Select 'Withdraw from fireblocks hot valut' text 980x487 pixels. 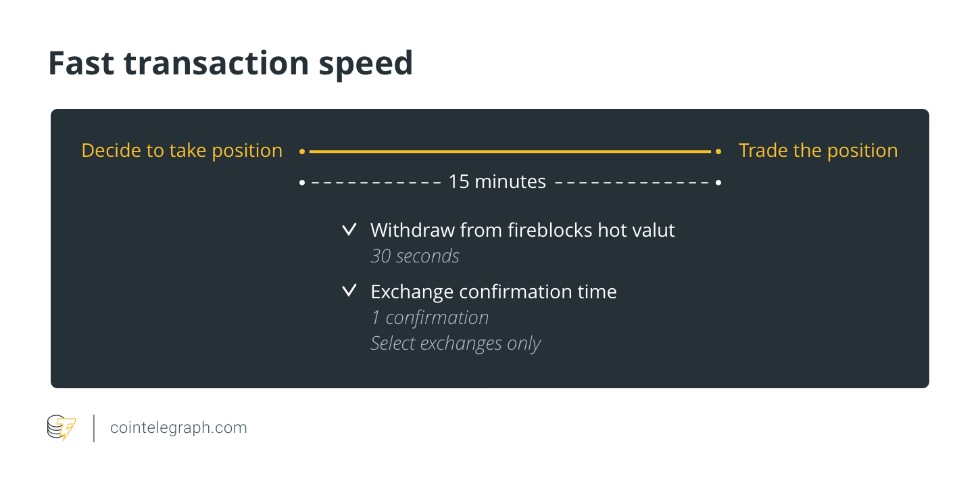click(522, 230)
